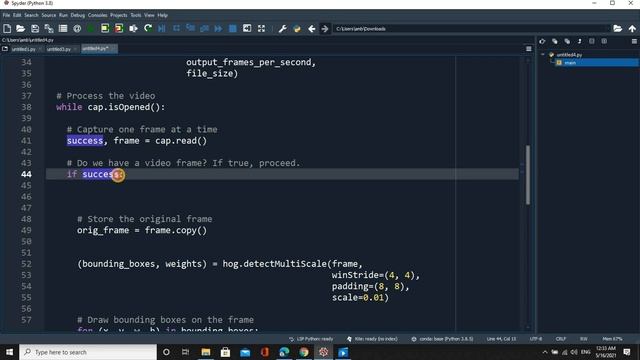This screenshot has width=640, height=360.
Task: Toggle fullscreen mode icon
Action: pos(261,29)
